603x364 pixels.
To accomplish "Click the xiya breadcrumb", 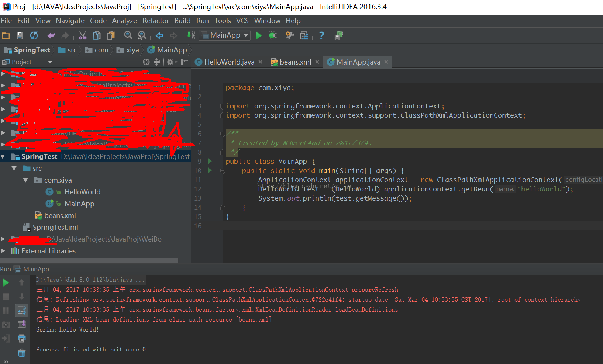I will (128, 50).
